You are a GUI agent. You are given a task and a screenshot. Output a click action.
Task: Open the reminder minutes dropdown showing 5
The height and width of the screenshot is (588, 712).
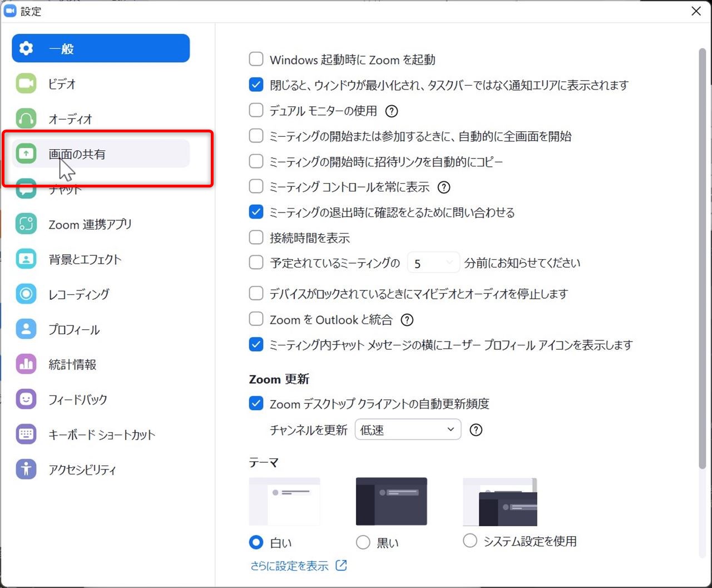coord(433,263)
